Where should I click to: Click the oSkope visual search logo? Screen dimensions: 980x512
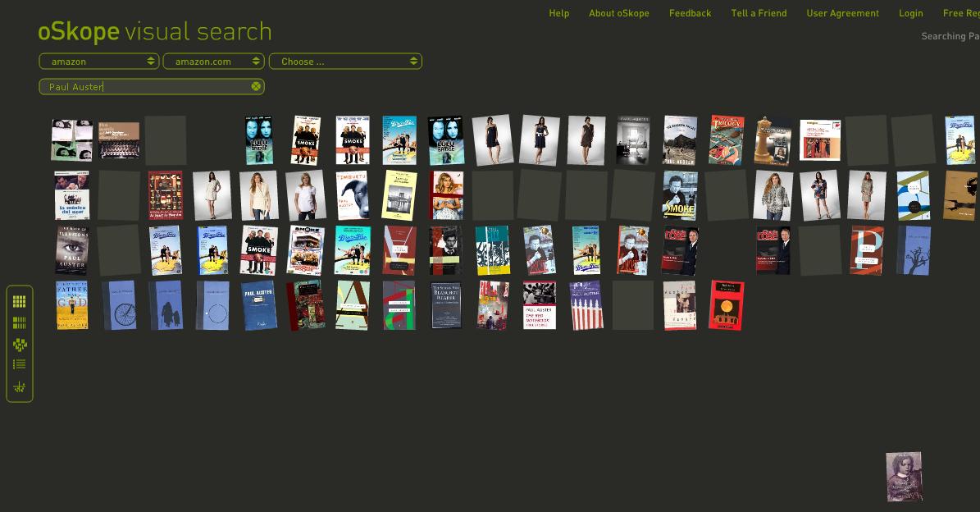[154, 32]
